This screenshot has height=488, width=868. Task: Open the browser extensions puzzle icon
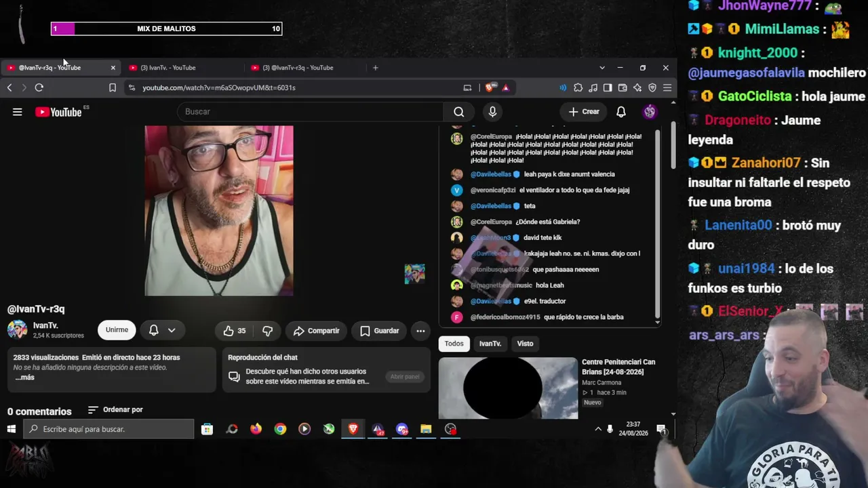point(578,87)
